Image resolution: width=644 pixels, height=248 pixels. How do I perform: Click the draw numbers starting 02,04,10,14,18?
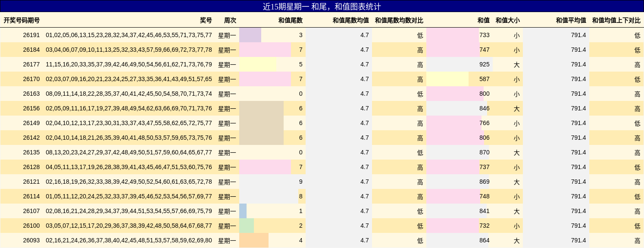tap(129, 138)
